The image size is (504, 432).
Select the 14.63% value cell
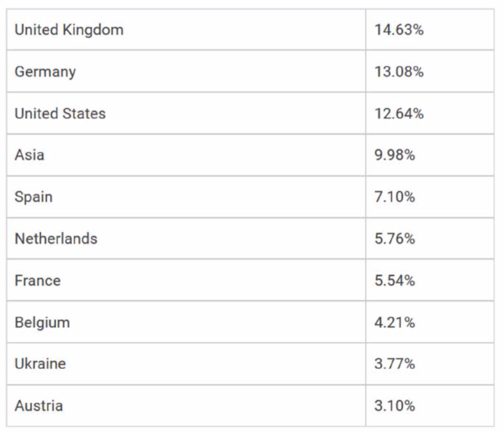[399, 30]
